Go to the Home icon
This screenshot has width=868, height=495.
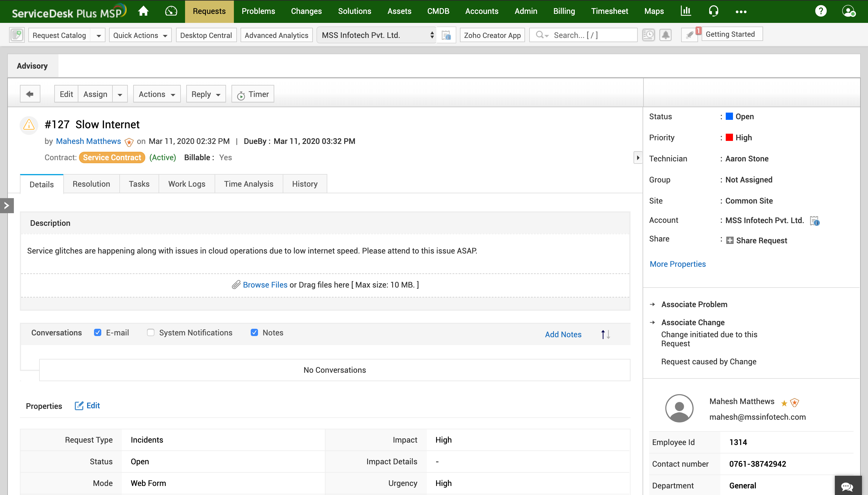point(143,11)
